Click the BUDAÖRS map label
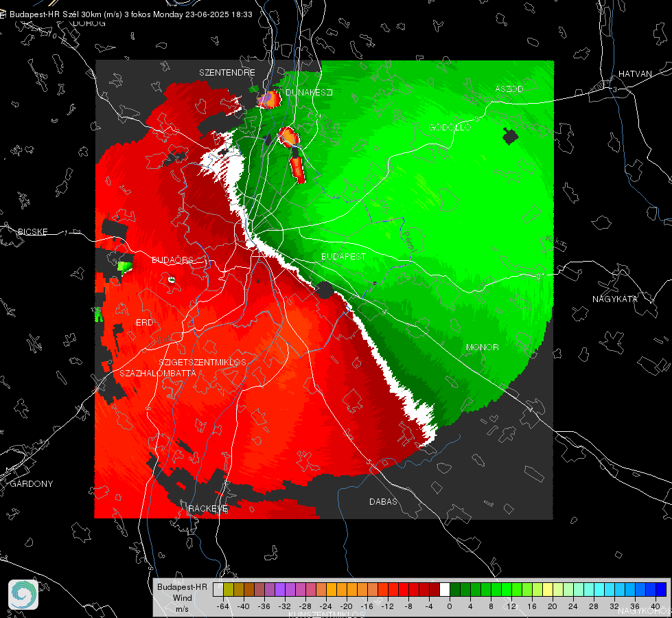672x618 pixels. click(x=173, y=260)
